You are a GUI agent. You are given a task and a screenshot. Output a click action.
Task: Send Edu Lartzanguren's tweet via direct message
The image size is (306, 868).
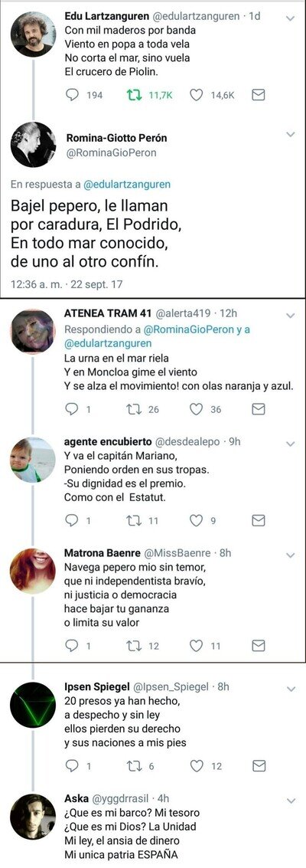[x=258, y=95]
